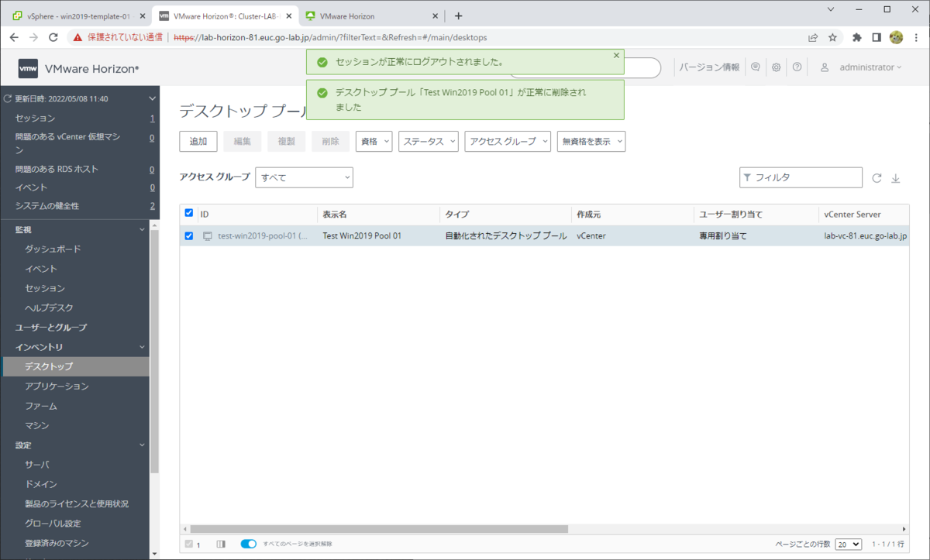Close the session logout notification
This screenshot has width=930, height=560.
coord(616,56)
